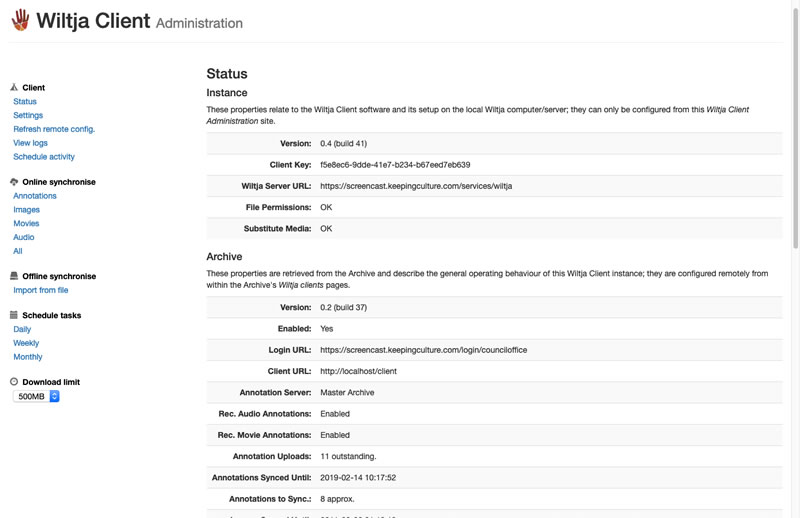Image resolution: width=800 pixels, height=518 pixels.
Task: Open the Status link in sidebar
Action: coord(25,102)
